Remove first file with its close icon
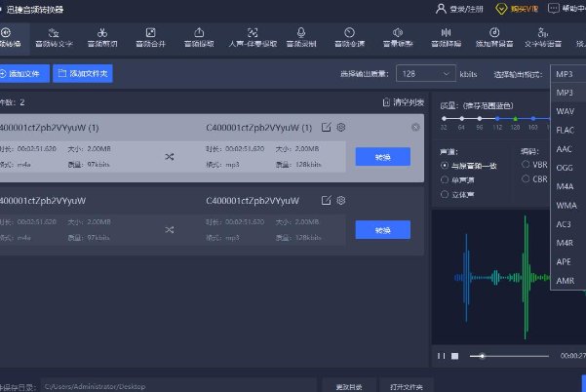Viewport: 586px width, 392px height. click(416, 127)
